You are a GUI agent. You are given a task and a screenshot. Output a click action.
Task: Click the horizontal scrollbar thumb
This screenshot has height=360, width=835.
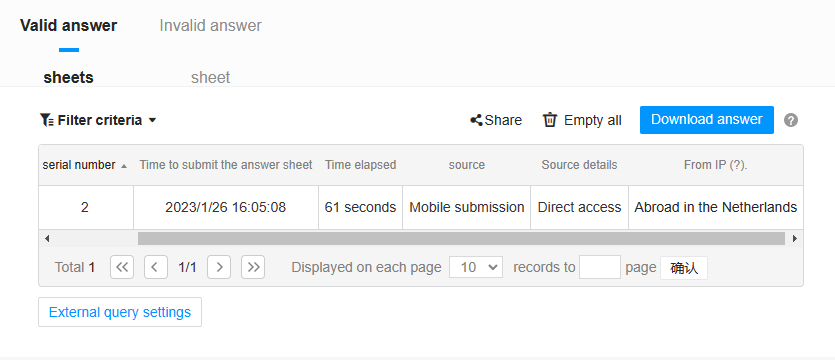click(461, 239)
